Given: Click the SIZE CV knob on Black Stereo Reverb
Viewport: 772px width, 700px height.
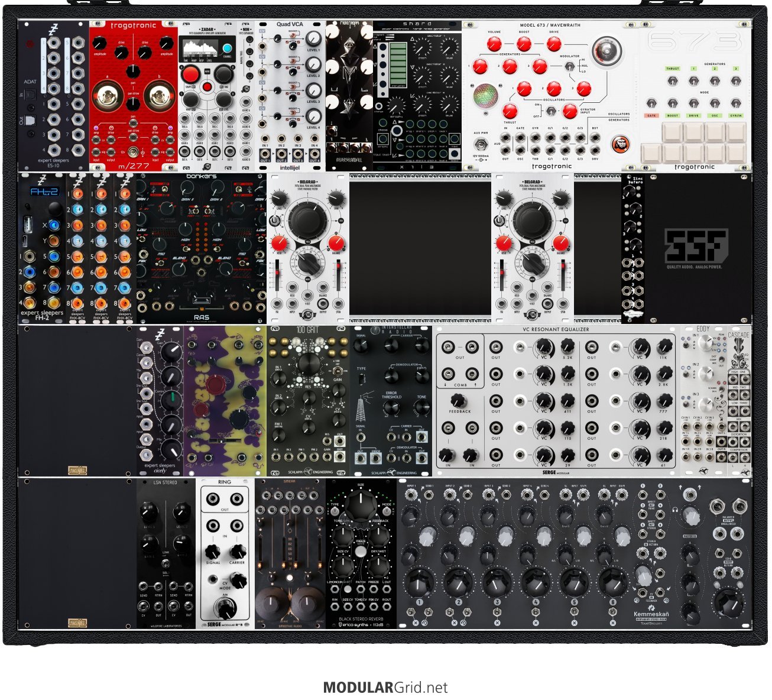Looking at the screenshot, I should (x=343, y=565).
